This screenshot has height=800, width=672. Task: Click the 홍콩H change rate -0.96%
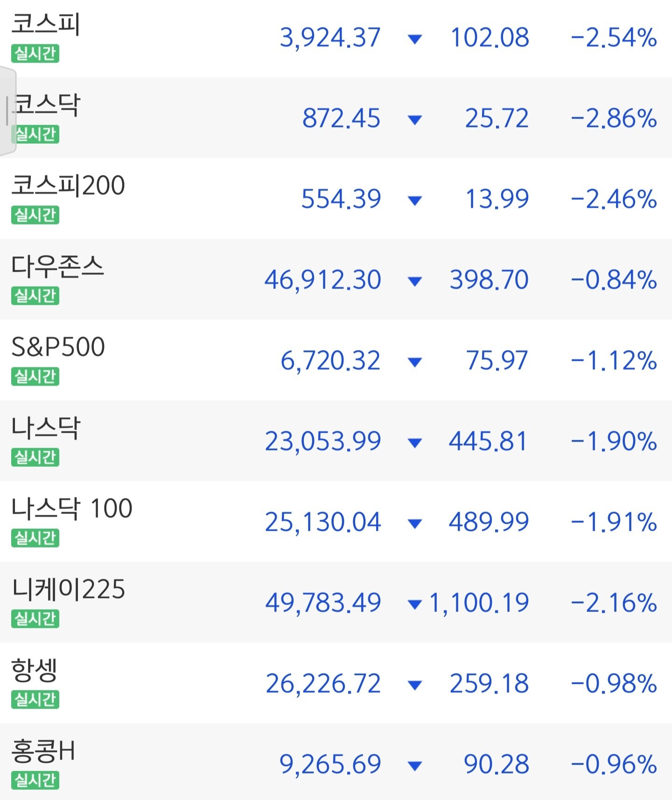pos(614,765)
